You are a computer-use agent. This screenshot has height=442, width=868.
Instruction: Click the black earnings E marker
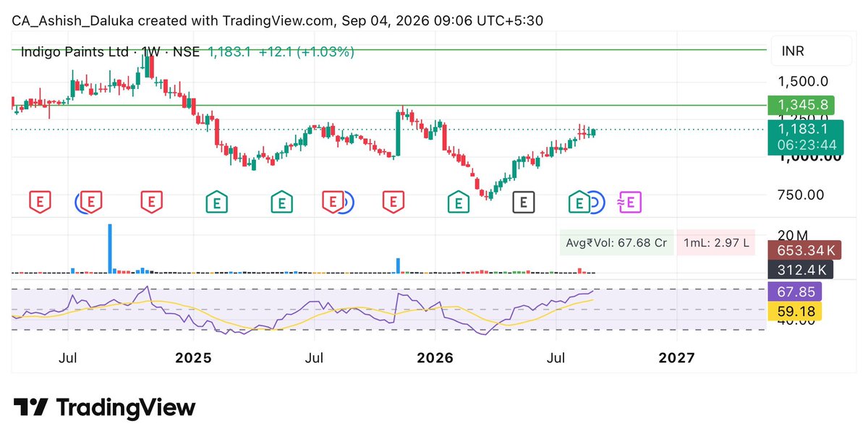pos(524,203)
